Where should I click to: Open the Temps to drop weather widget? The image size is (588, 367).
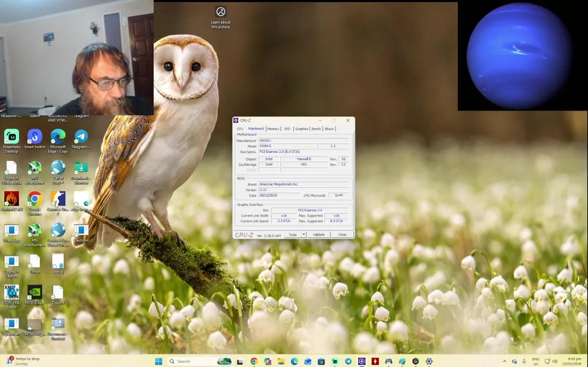pyautogui.click(x=23, y=361)
